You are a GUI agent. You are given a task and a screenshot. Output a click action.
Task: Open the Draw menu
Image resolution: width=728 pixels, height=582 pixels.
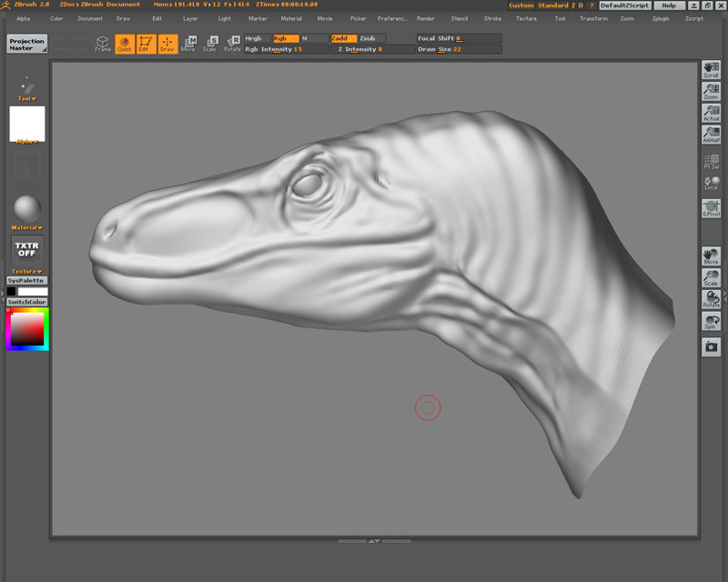124,18
